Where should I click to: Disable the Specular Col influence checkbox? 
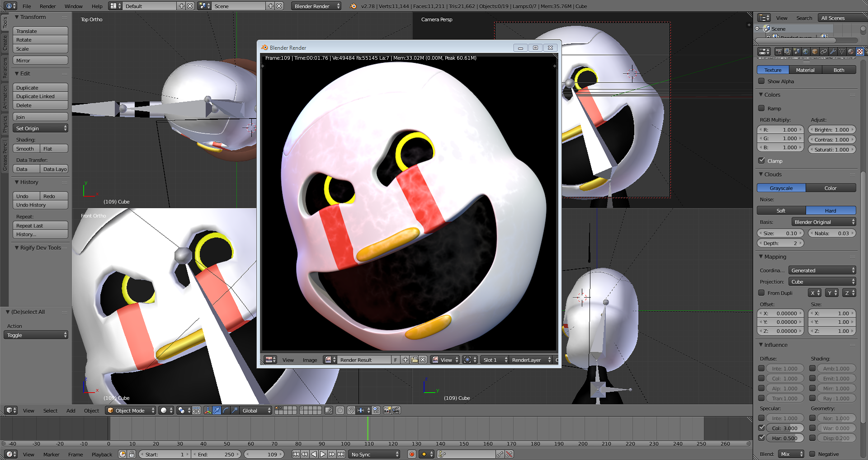(x=761, y=428)
